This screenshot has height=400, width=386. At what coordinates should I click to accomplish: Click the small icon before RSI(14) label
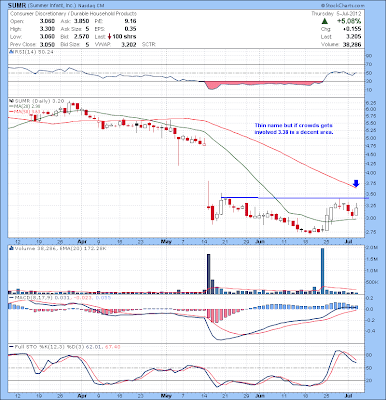pos(11,52)
